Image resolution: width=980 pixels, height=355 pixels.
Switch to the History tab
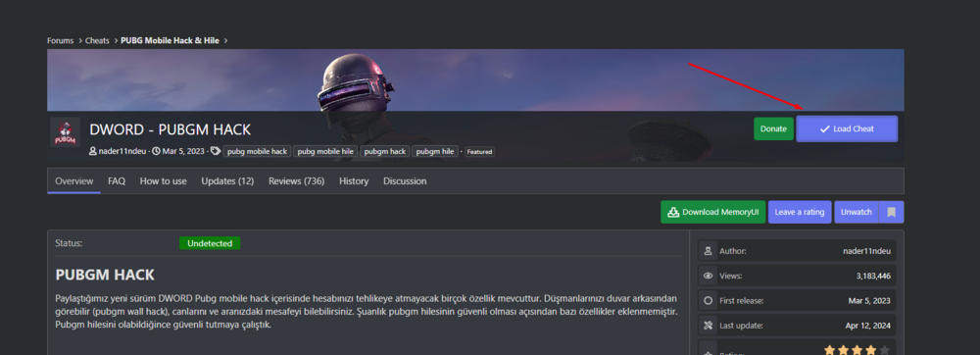pyautogui.click(x=354, y=181)
